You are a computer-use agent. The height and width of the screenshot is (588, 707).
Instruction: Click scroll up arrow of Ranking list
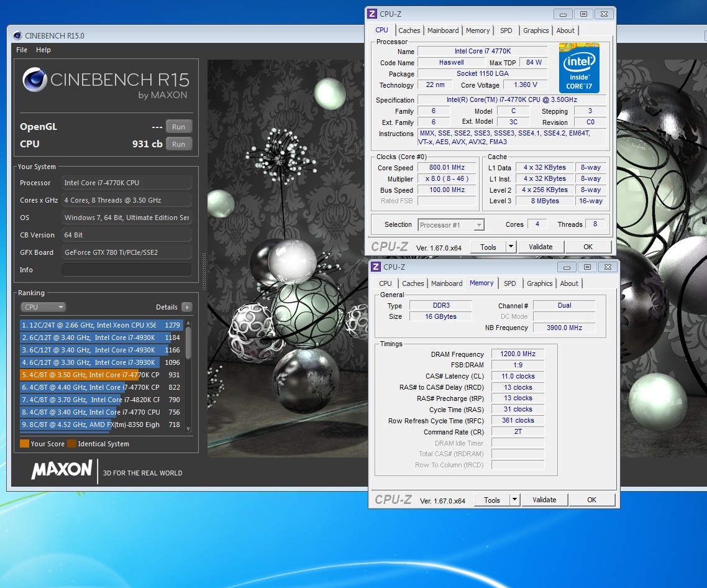click(188, 323)
